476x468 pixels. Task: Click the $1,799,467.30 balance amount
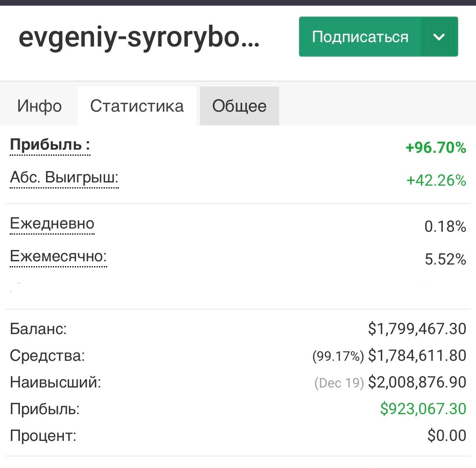point(417,329)
